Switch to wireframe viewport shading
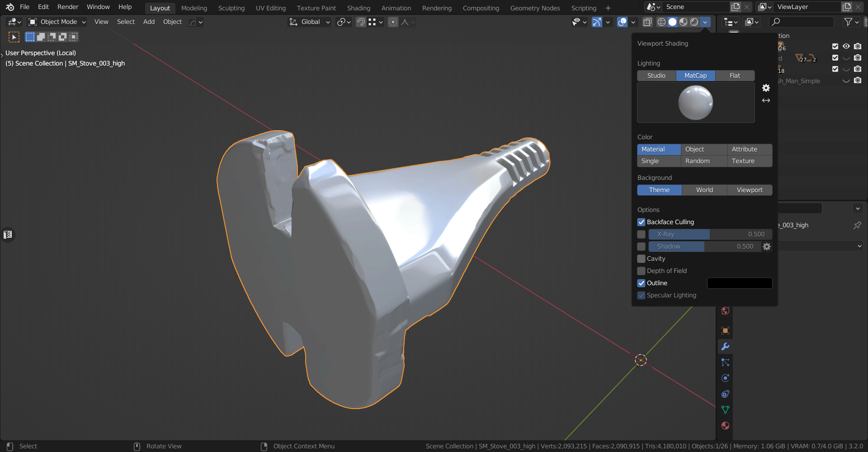This screenshot has height=452, width=868. pos(661,22)
